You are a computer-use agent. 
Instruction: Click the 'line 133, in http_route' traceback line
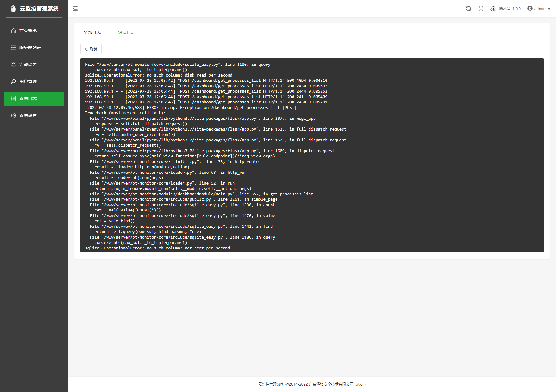174,162
